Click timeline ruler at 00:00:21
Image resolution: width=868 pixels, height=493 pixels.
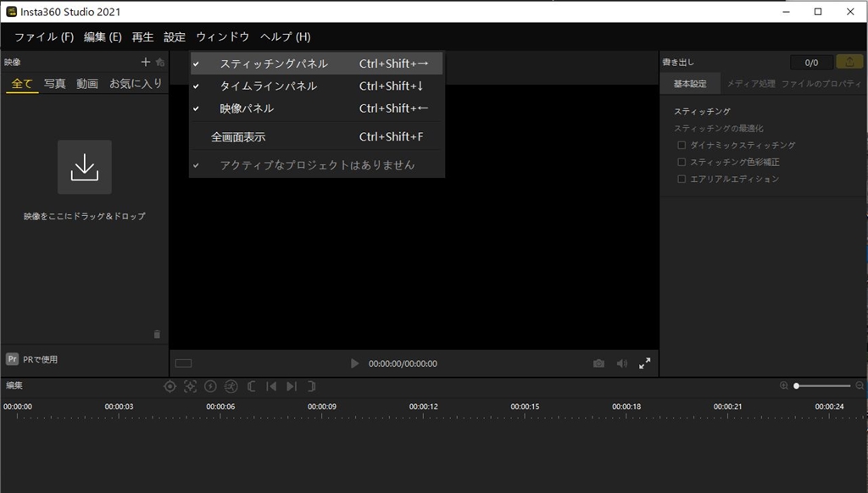coord(727,407)
